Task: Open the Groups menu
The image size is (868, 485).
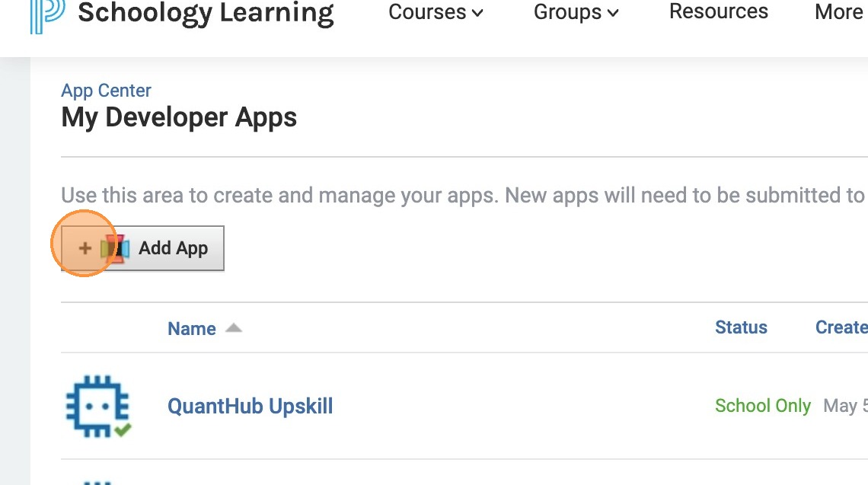Action: (567, 12)
